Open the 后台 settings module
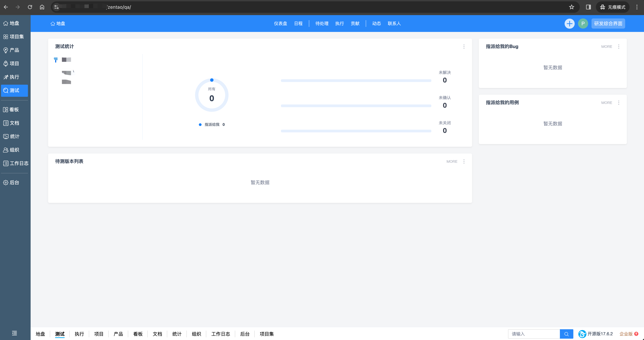Image resolution: width=644 pixels, height=340 pixels. tap(11, 182)
